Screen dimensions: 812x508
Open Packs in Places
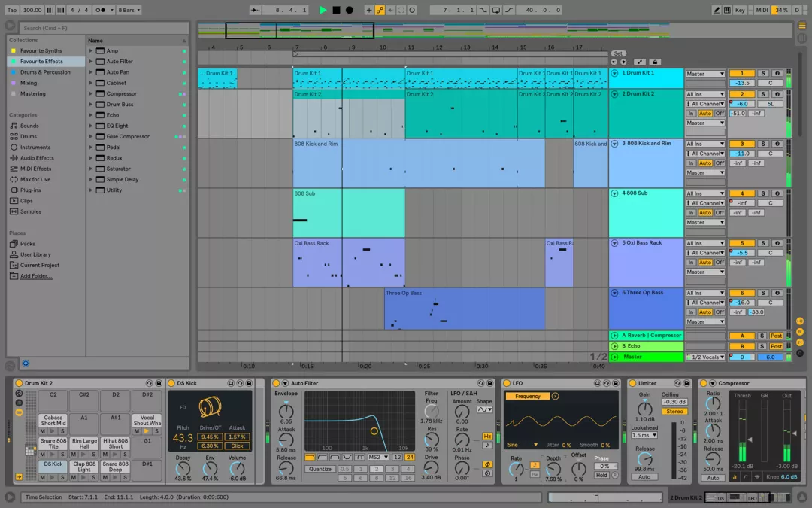click(28, 244)
